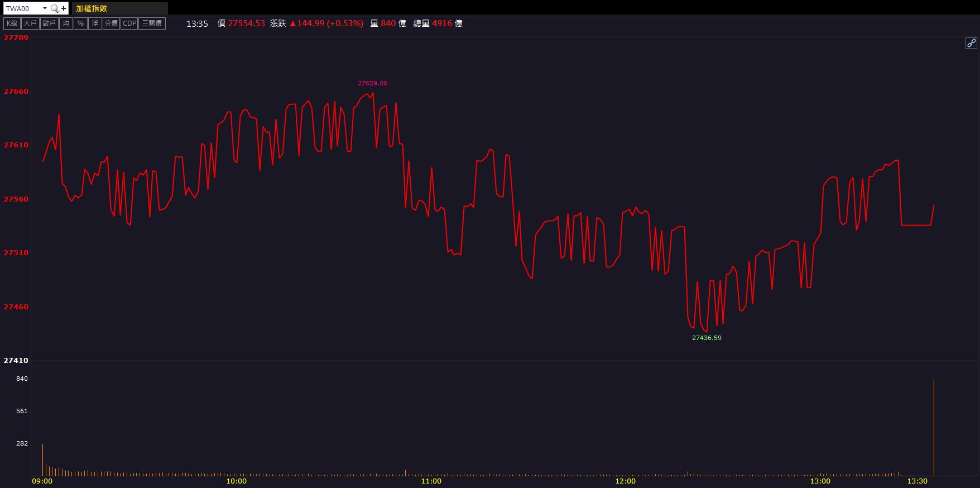Image resolution: width=980 pixels, height=488 pixels.
Task: Click the 量 840 億 volume readout
Action: coord(388,23)
